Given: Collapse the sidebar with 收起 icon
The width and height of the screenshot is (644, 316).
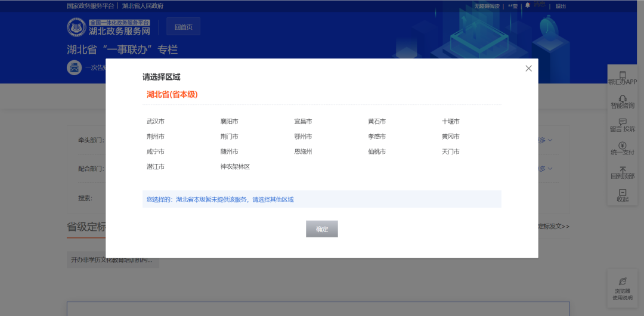Looking at the screenshot, I should click(623, 193).
